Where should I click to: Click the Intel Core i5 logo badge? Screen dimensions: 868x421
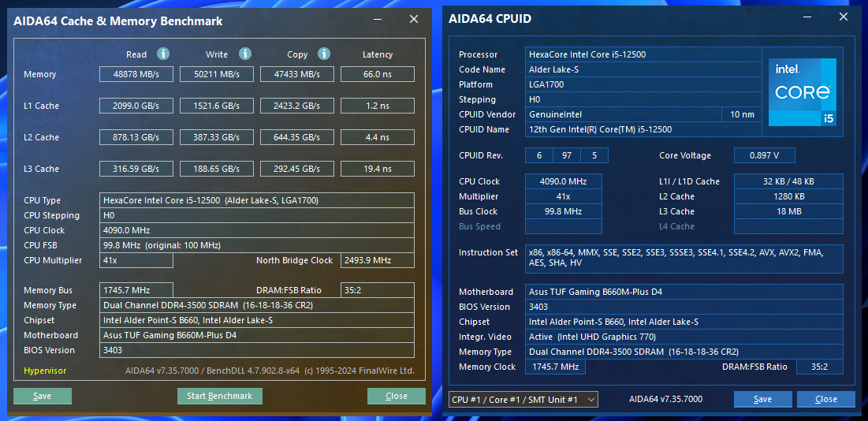802,91
